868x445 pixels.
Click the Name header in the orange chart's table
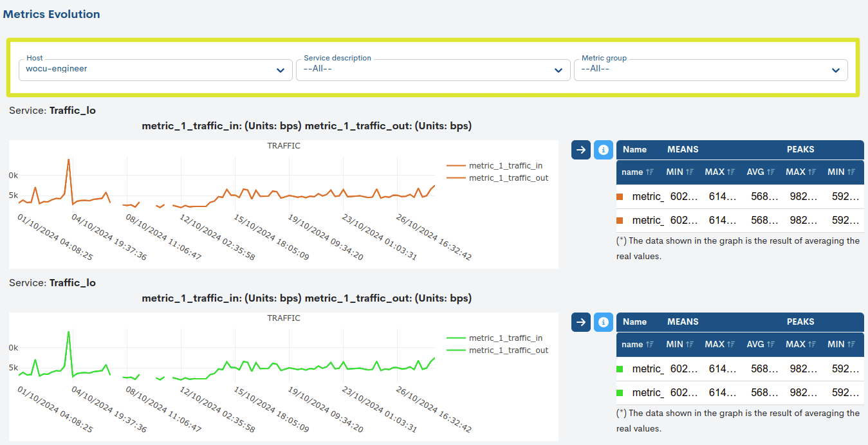coord(634,149)
